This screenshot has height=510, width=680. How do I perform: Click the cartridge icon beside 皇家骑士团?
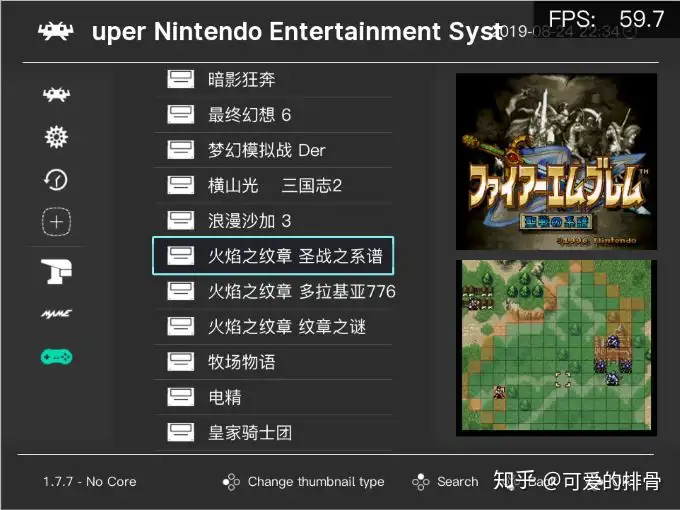coord(181,432)
